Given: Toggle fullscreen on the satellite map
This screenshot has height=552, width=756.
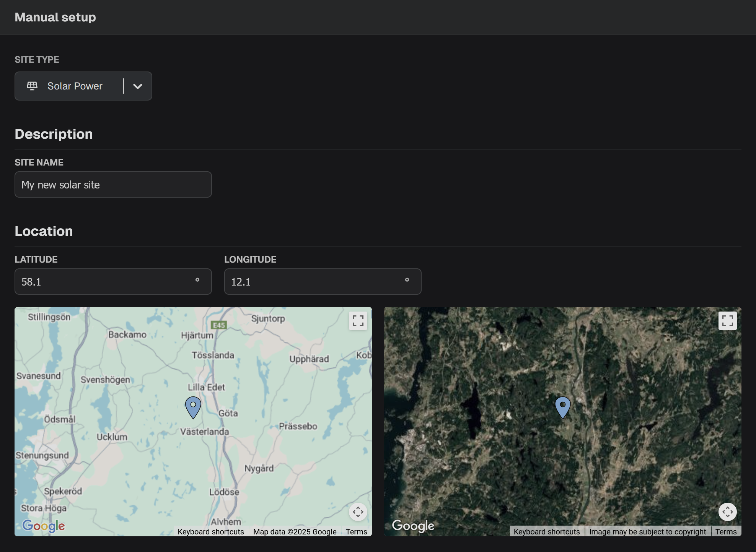Looking at the screenshot, I should (x=727, y=320).
